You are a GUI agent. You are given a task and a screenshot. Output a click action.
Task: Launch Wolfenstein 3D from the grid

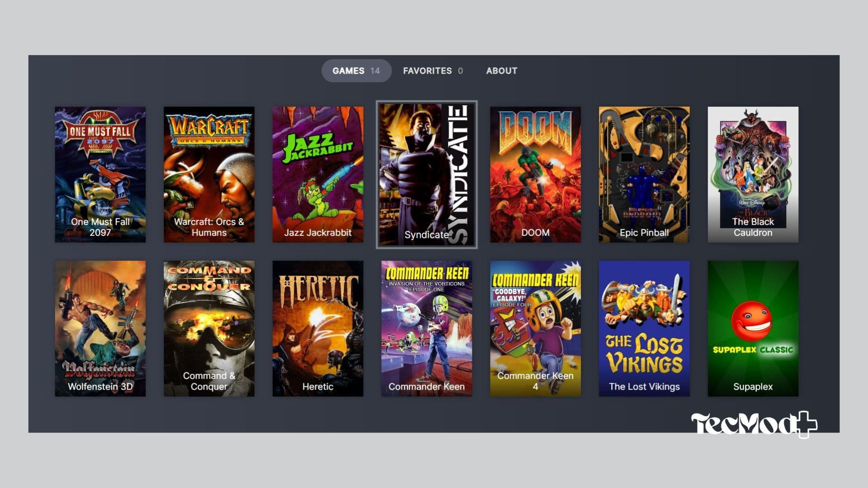[100, 328]
